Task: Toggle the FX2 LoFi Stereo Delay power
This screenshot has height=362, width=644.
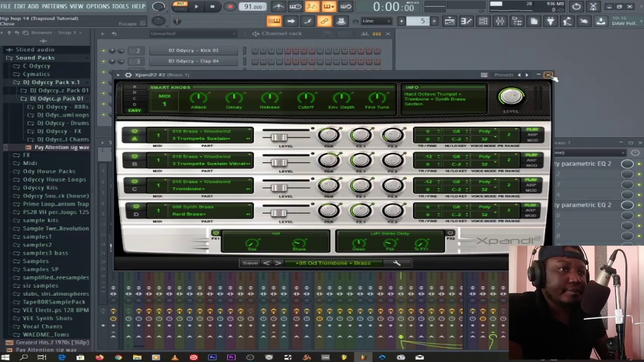Action: [450, 233]
